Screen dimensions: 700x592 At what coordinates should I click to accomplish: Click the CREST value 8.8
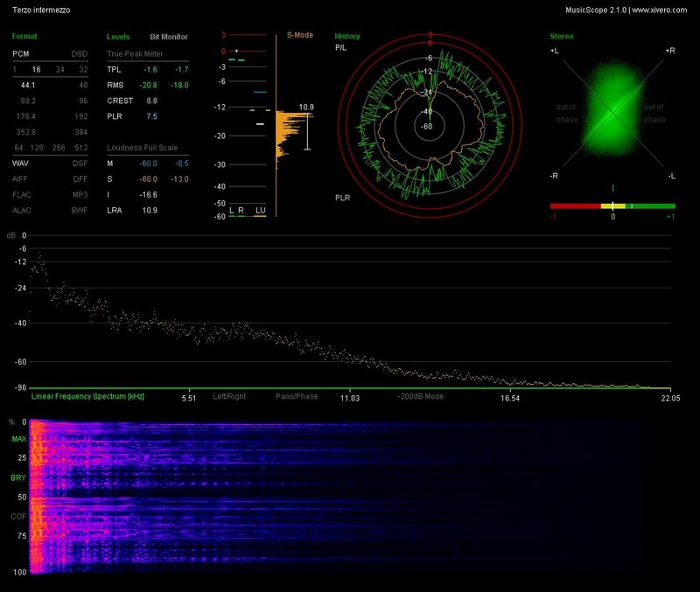point(151,101)
